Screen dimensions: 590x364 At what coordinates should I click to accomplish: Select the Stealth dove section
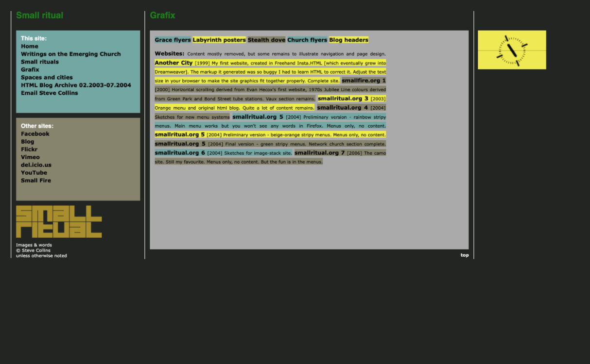(x=266, y=40)
